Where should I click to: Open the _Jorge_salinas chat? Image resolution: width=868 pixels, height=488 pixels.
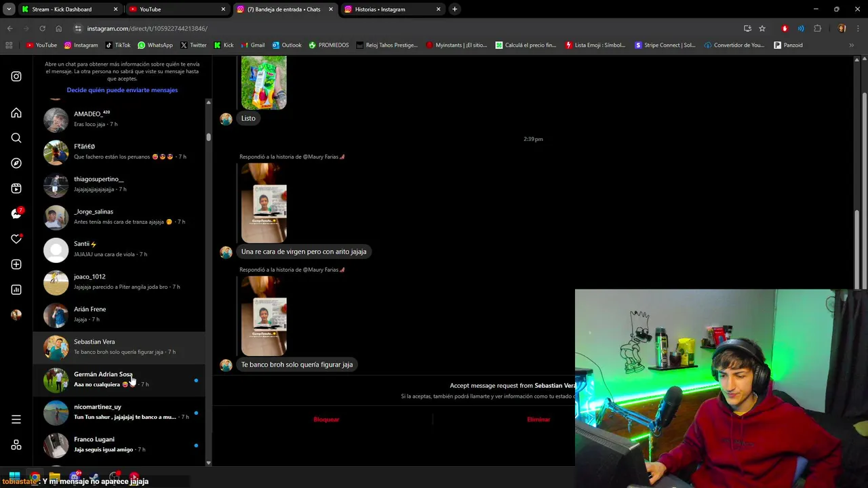[x=119, y=217]
